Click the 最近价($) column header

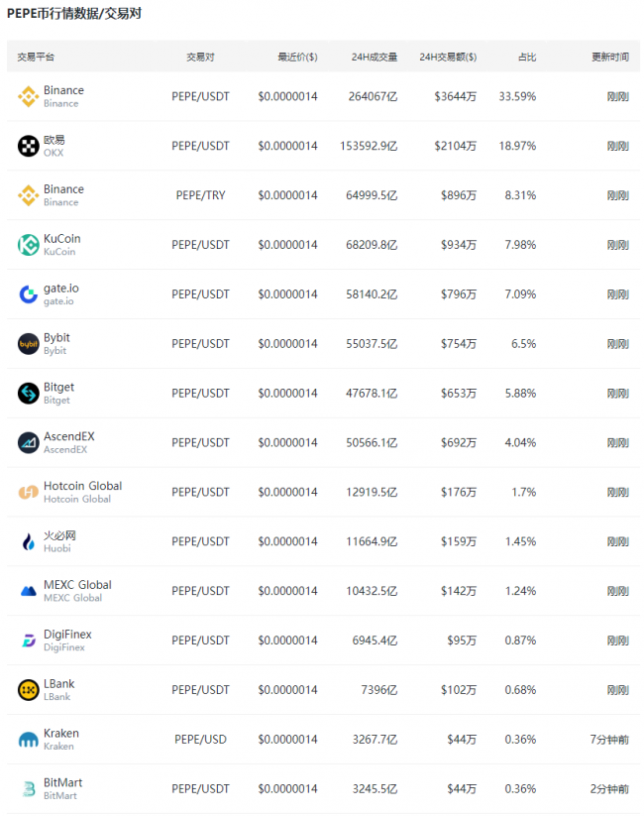coord(297,57)
